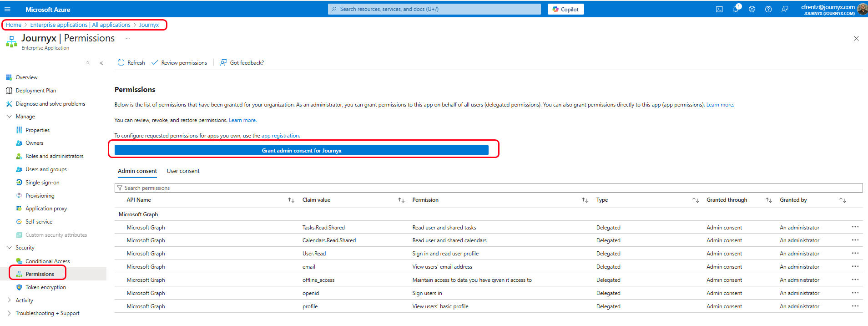Open the feedback icon in the top bar
The image size is (868, 326).
(x=785, y=9)
